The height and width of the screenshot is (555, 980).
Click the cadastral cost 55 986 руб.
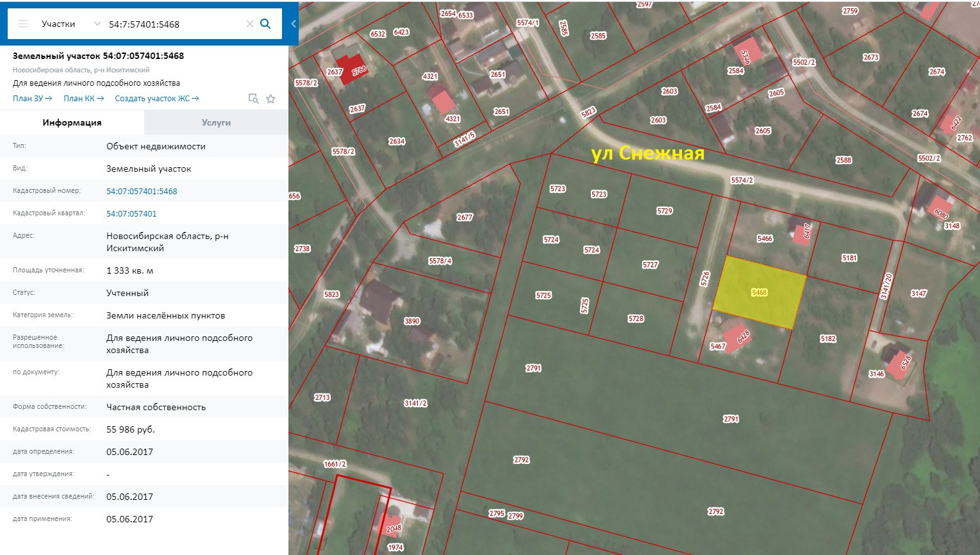point(131,429)
